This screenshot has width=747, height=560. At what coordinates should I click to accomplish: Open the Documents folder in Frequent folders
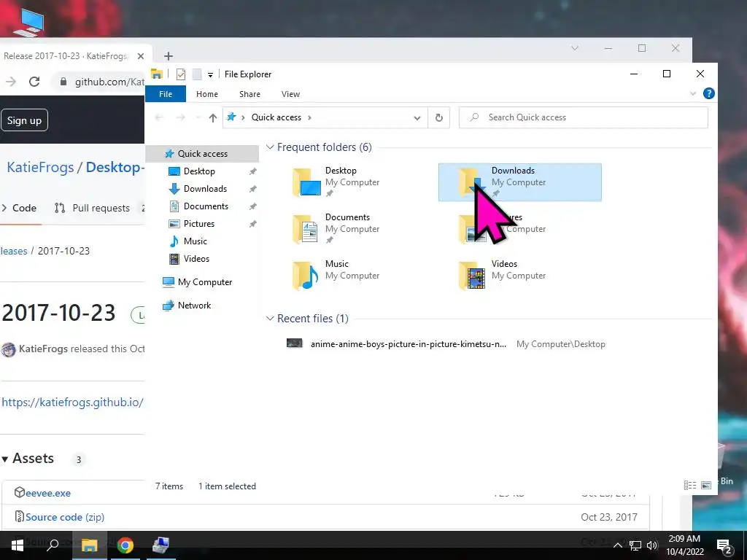(336, 228)
